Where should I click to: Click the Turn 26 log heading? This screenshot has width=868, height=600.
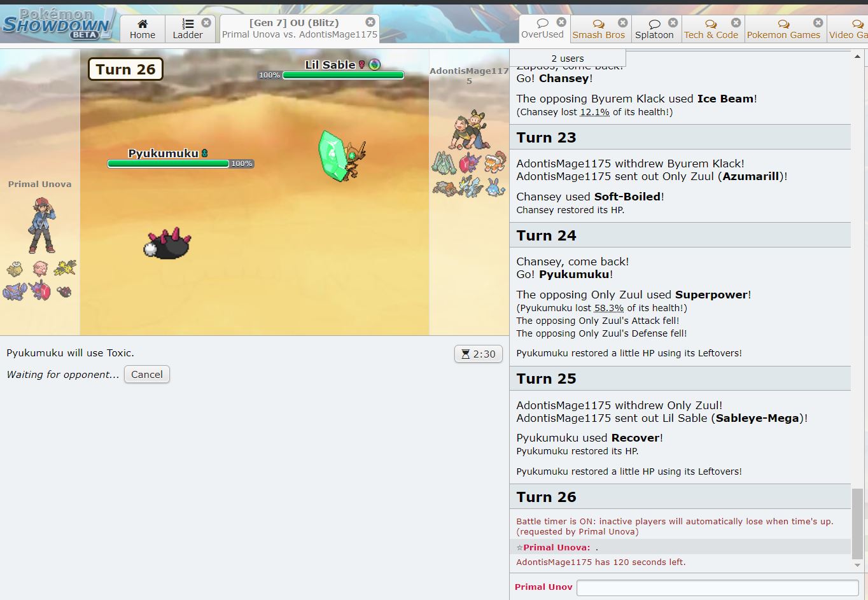(x=680, y=497)
